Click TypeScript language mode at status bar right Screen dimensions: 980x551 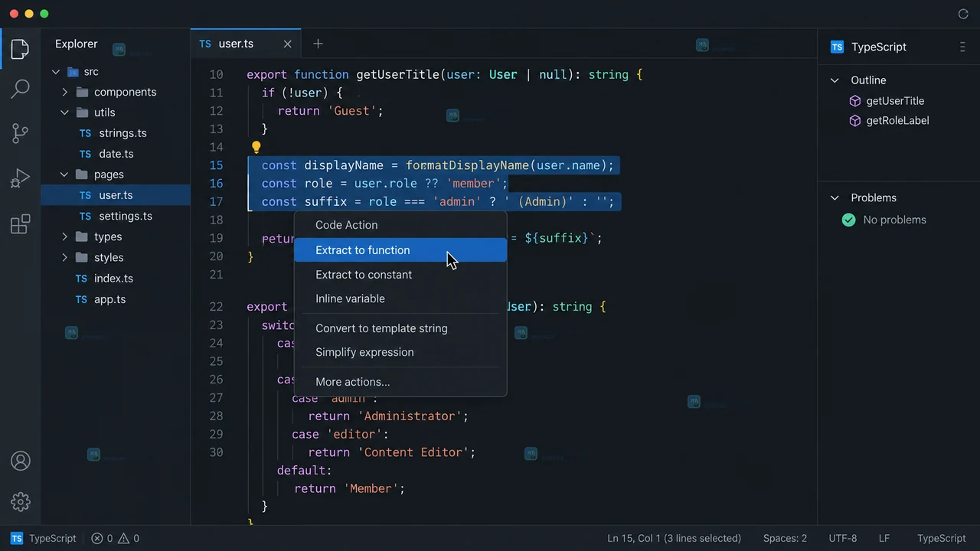[x=942, y=538]
